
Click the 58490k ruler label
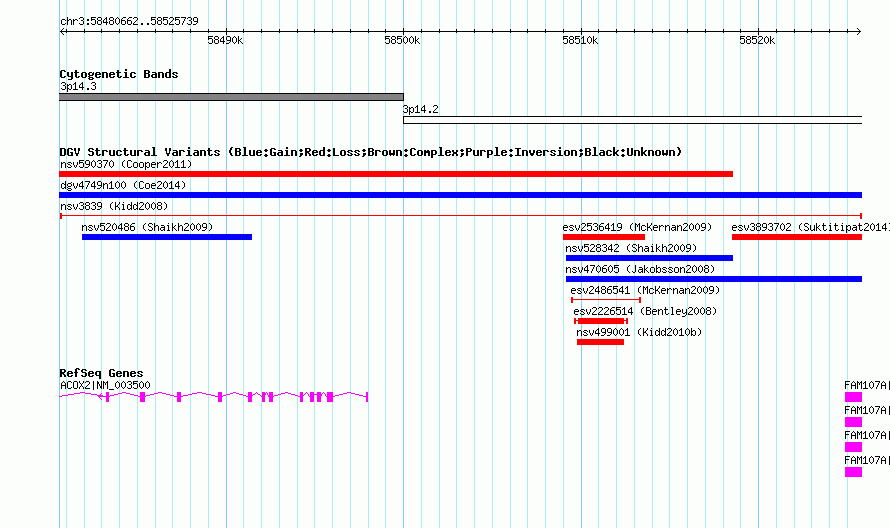click(225, 40)
